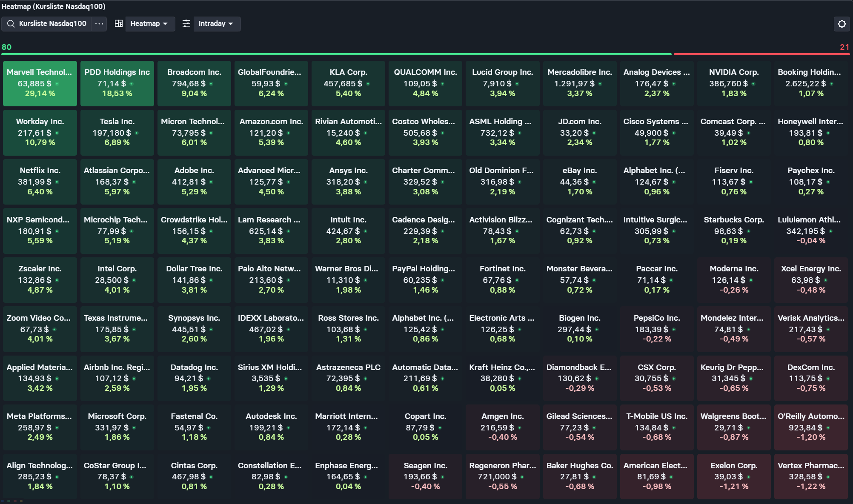The width and height of the screenshot is (853, 504).
Task: Open the three-dot options menu
Action: tap(99, 24)
